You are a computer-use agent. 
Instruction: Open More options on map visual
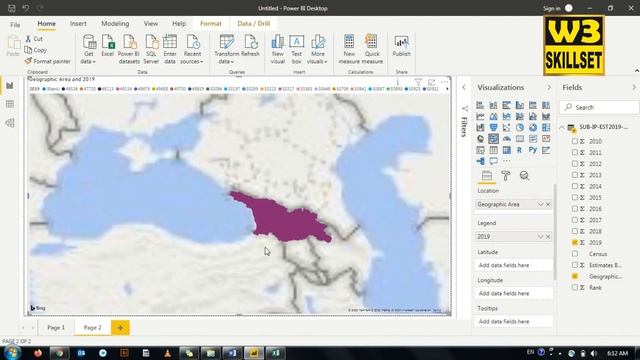[x=444, y=82]
